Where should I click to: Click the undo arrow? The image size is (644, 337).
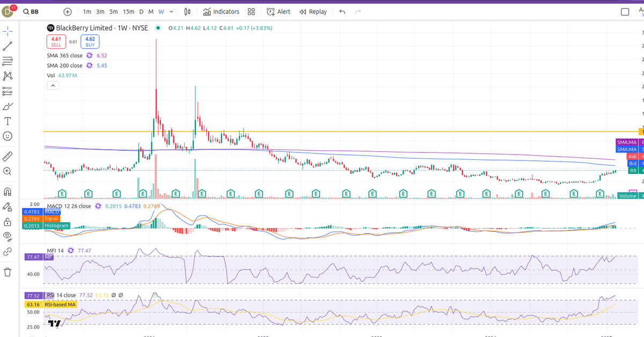pyautogui.click(x=342, y=12)
